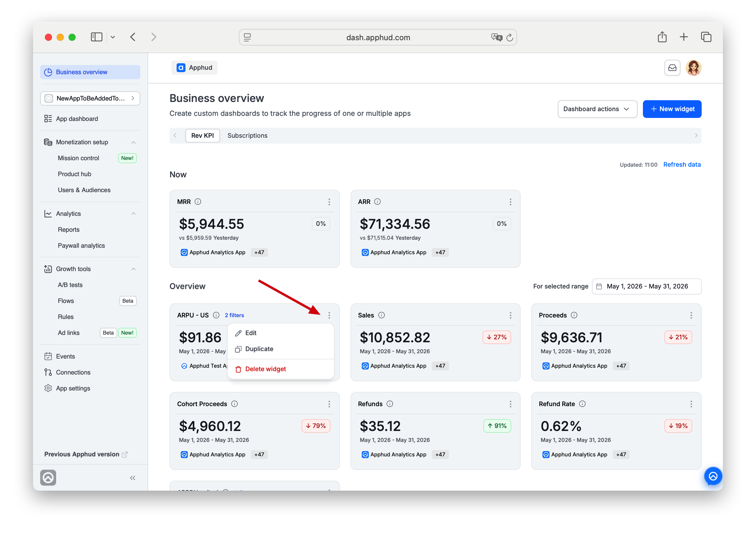Open the Refund Rate widget three-dot menu
The image size is (756, 535).
[691, 404]
